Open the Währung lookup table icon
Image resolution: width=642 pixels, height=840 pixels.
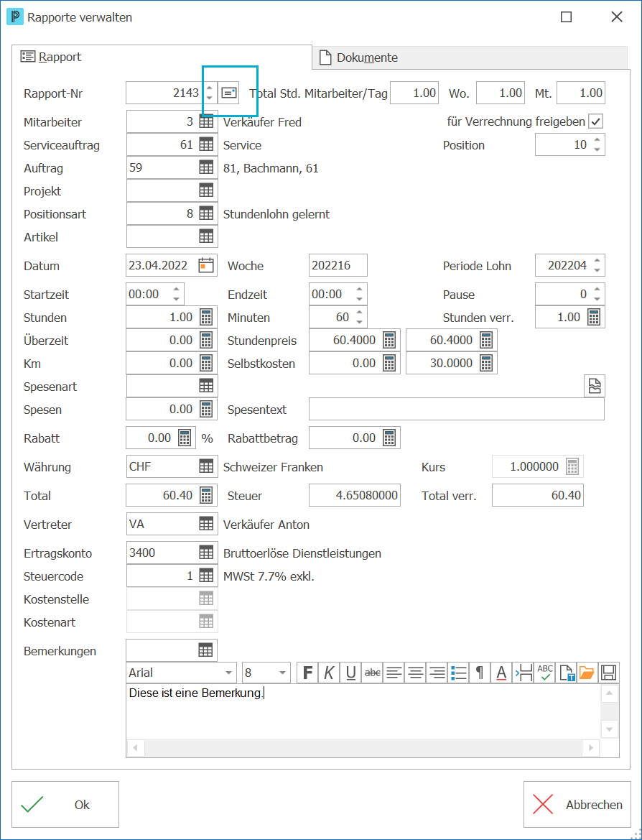(206, 466)
